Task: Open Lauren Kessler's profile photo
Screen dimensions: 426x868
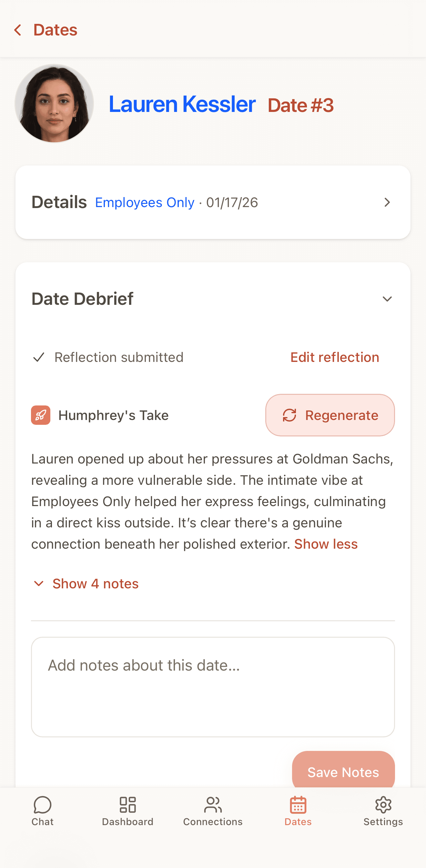Action: (x=54, y=104)
